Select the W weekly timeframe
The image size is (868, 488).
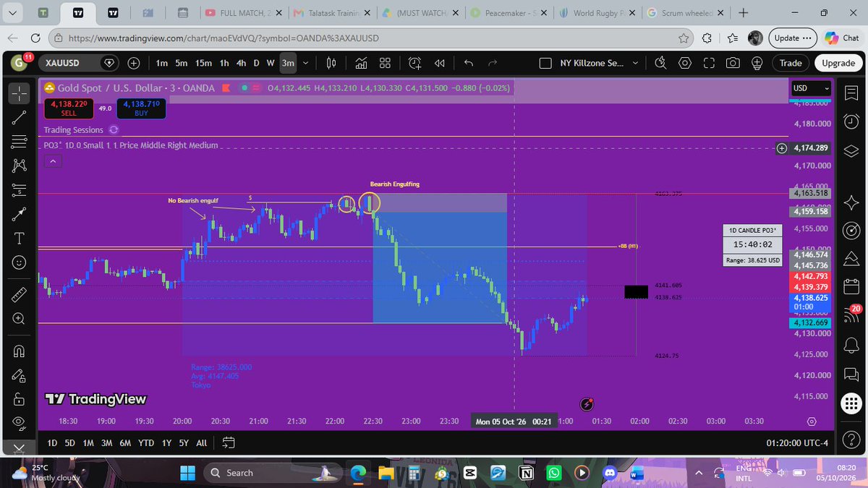coord(271,63)
